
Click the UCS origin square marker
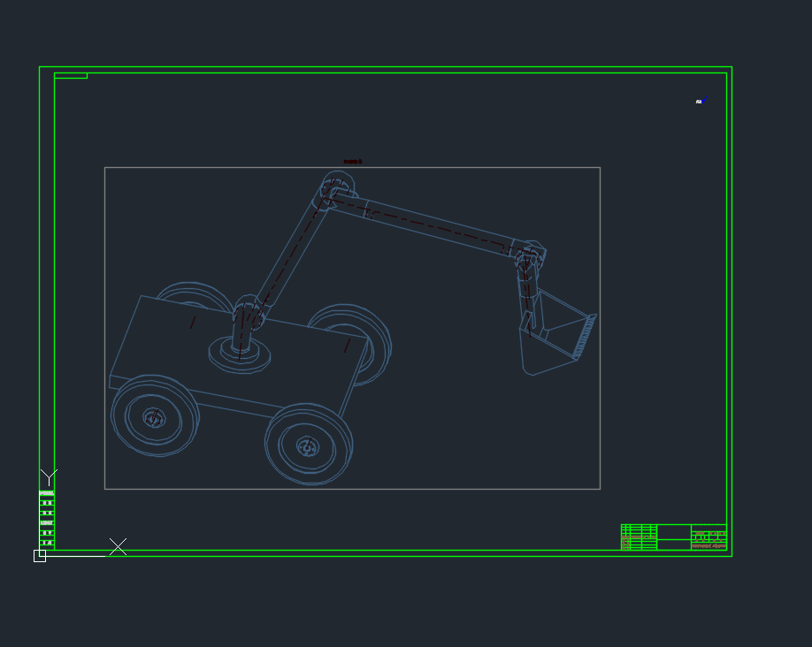pyautogui.click(x=40, y=556)
